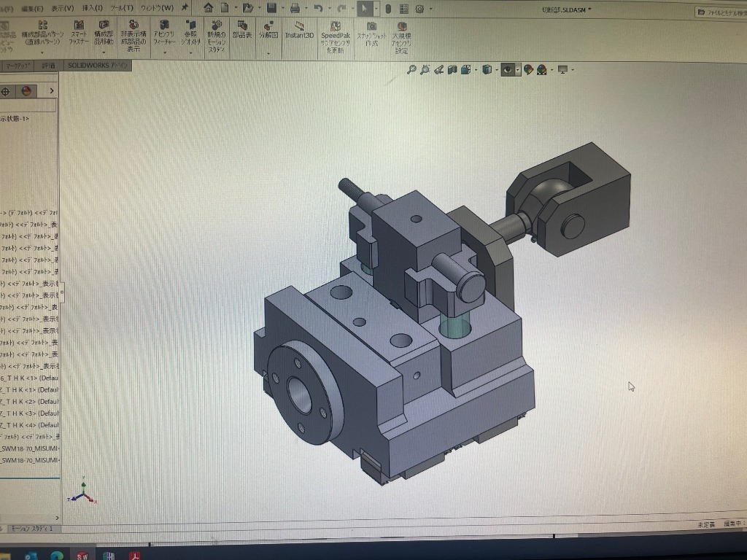Click the file and model search field

724,12
